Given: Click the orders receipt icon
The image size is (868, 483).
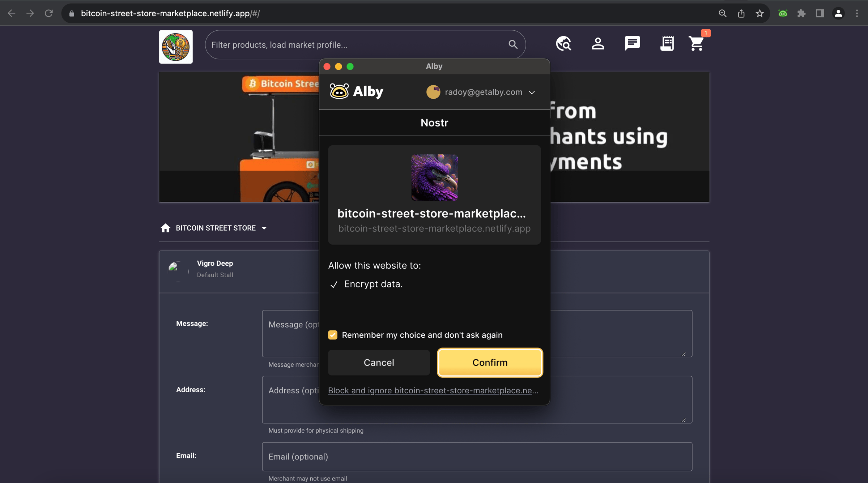Looking at the screenshot, I should (x=667, y=44).
